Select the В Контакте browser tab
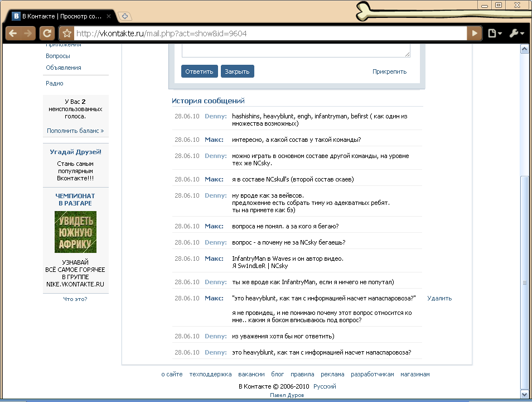Image resolution: width=532 pixels, height=402 pixels. coord(62,16)
